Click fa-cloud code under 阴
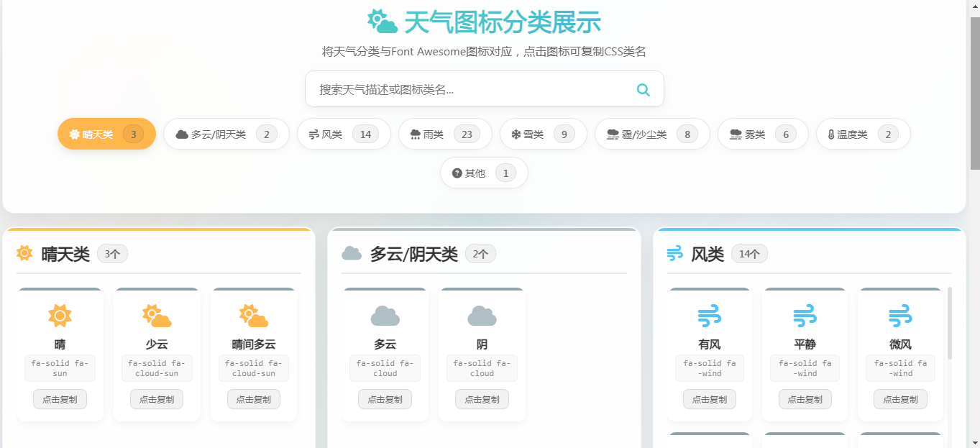 pyautogui.click(x=482, y=368)
